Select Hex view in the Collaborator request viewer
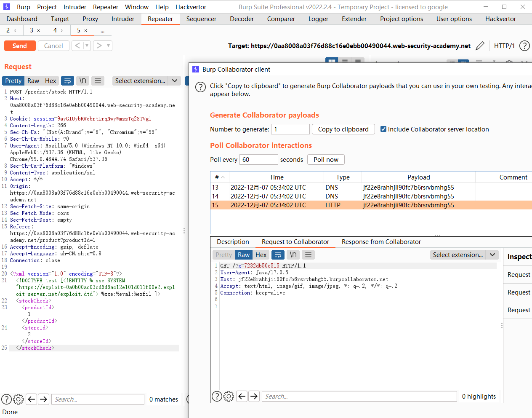This screenshot has width=532, height=418. (x=261, y=255)
